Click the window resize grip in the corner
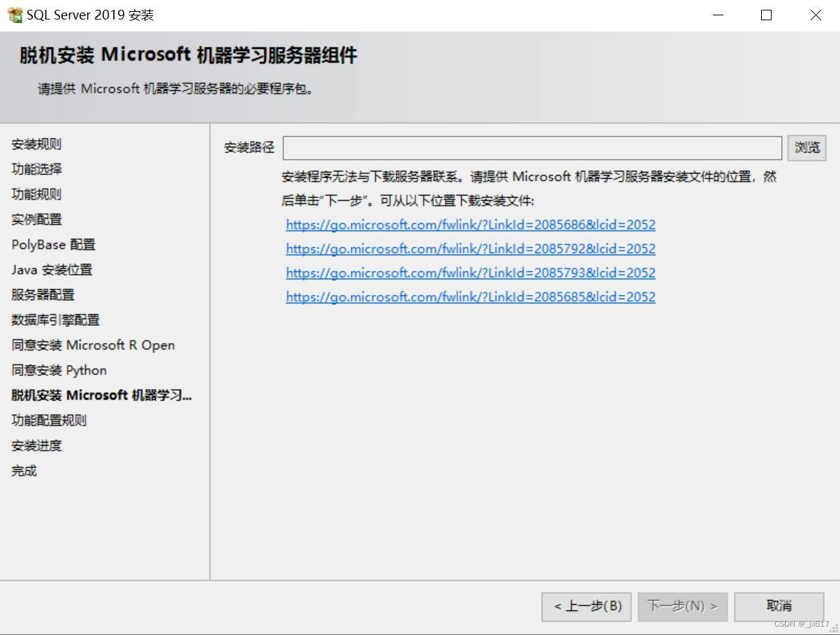The height and width of the screenshot is (635, 840). coord(834,628)
